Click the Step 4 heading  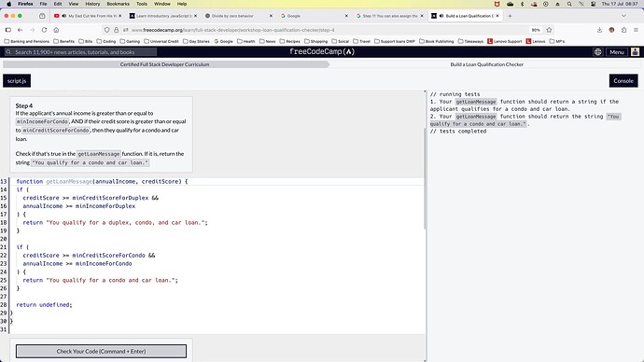[24, 105]
